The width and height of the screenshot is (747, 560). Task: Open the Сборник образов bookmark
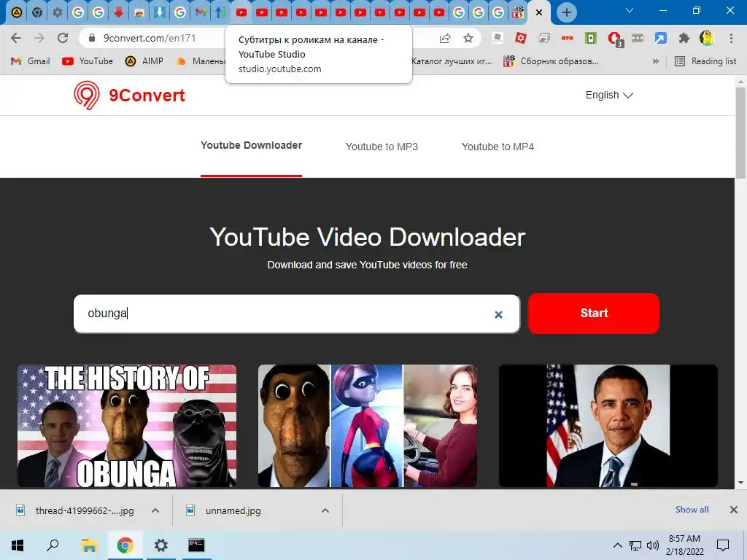pyautogui.click(x=550, y=61)
